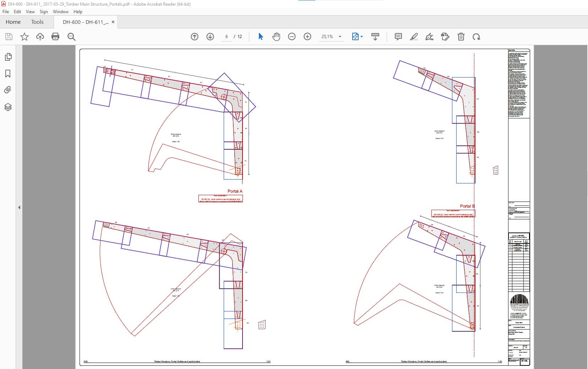The image size is (588, 369).
Task: Open the Fill & Sign tool
Action: (445, 37)
